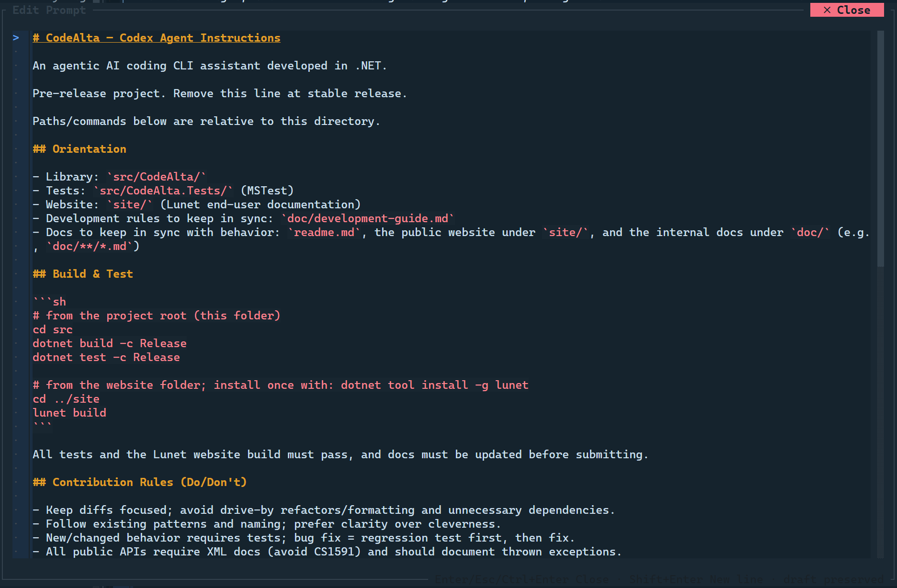Click the 'src/CodeAlta/' library path
Screen dimensions: 897x588
coord(156,177)
